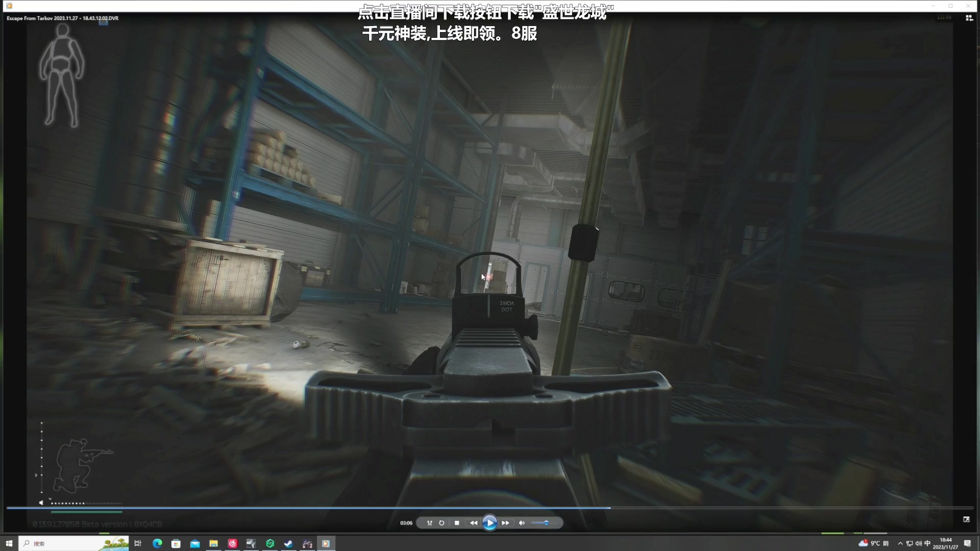Toggle shuffle in the media player
Image resolution: width=980 pixels, height=551 pixels.
[429, 523]
